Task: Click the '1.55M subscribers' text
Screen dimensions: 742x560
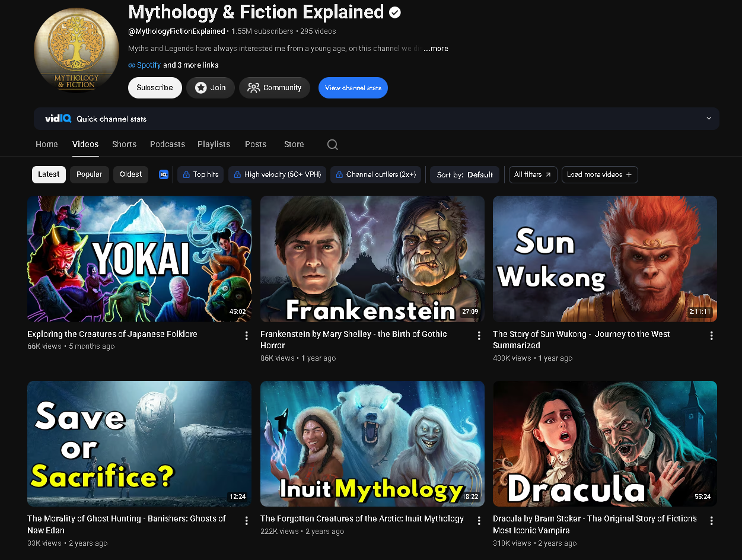Action: click(262, 31)
